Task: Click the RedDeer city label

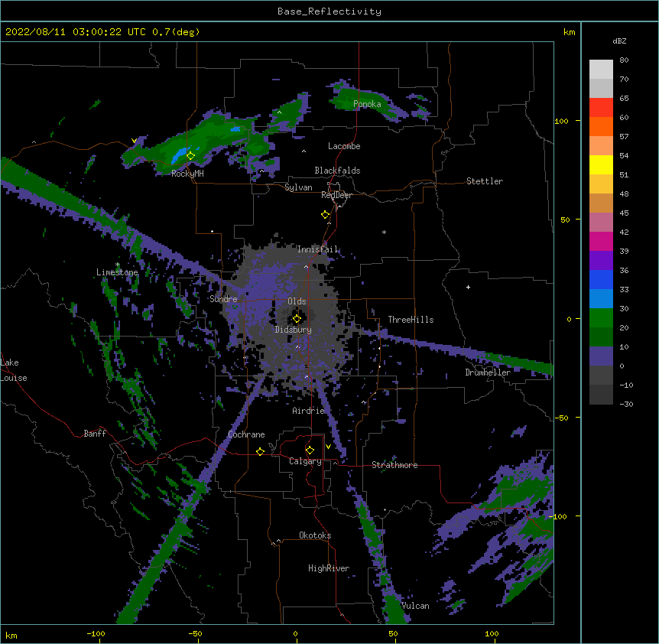Action: coord(336,195)
